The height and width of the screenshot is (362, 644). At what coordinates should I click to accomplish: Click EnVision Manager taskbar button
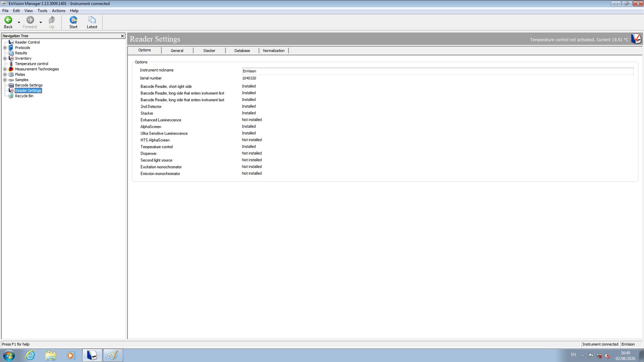(x=92, y=355)
